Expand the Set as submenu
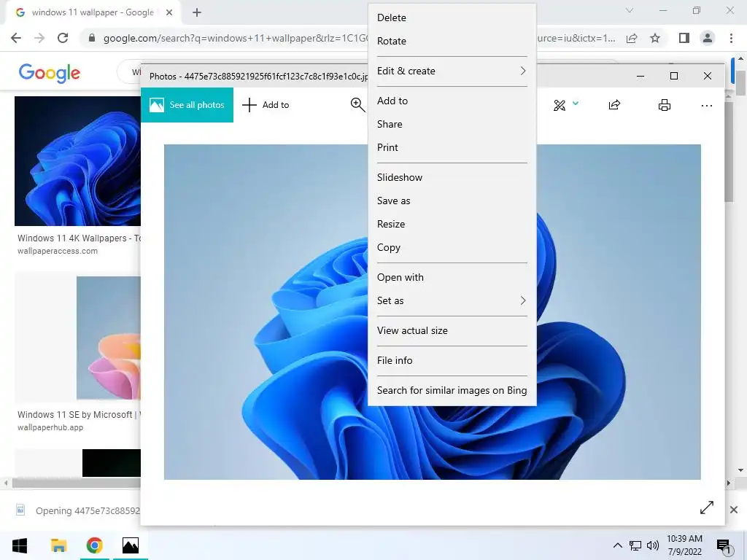Image resolution: width=747 pixels, height=560 pixels. pyautogui.click(x=452, y=300)
